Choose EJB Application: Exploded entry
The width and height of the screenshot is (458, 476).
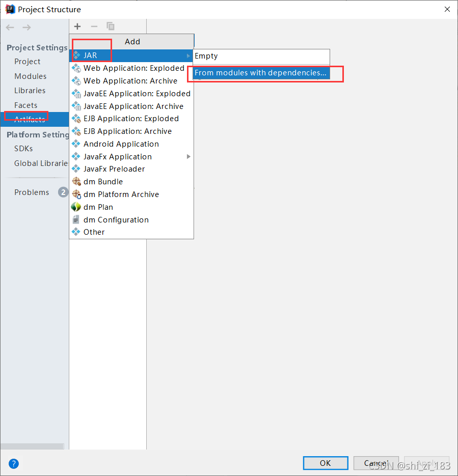pos(131,119)
